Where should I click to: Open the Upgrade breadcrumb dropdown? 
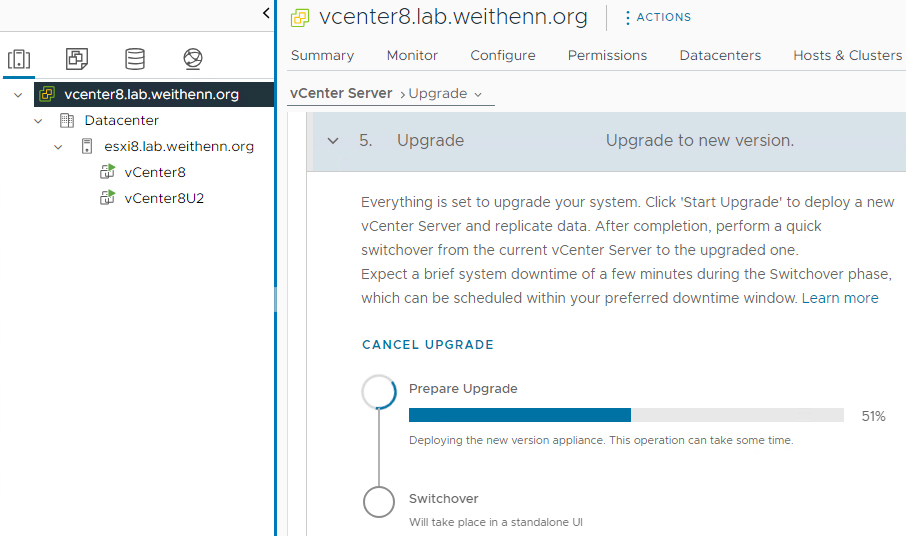tap(445, 94)
